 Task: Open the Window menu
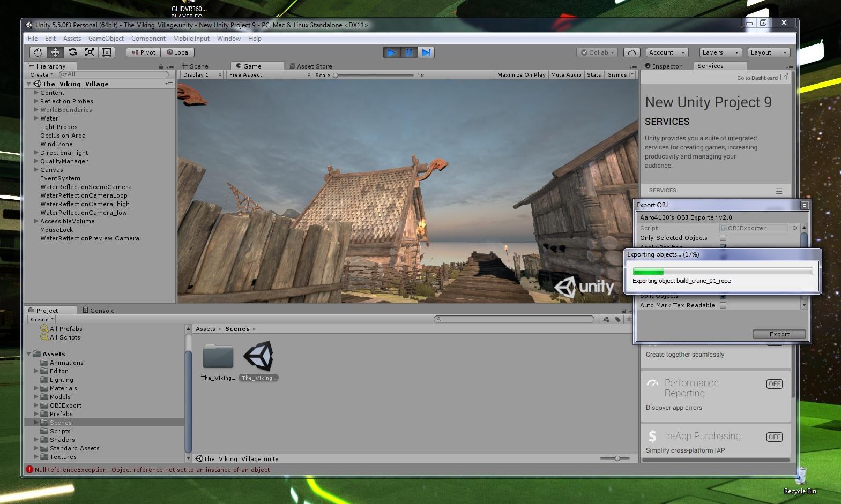(x=229, y=39)
